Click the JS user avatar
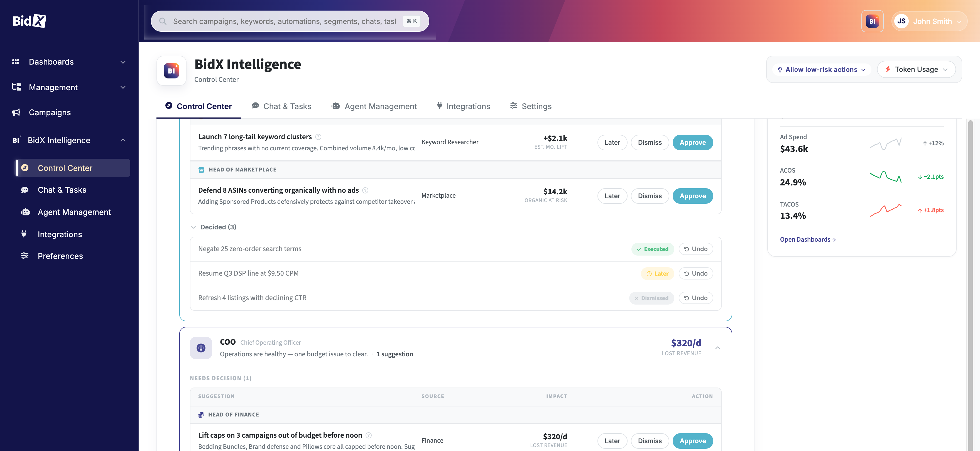The image size is (980, 451). 901,21
